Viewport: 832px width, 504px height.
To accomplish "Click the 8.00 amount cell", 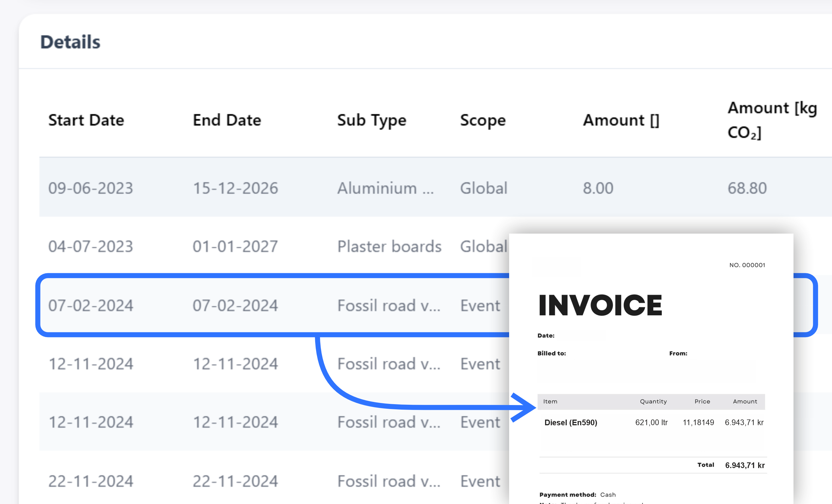I will tap(598, 188).
